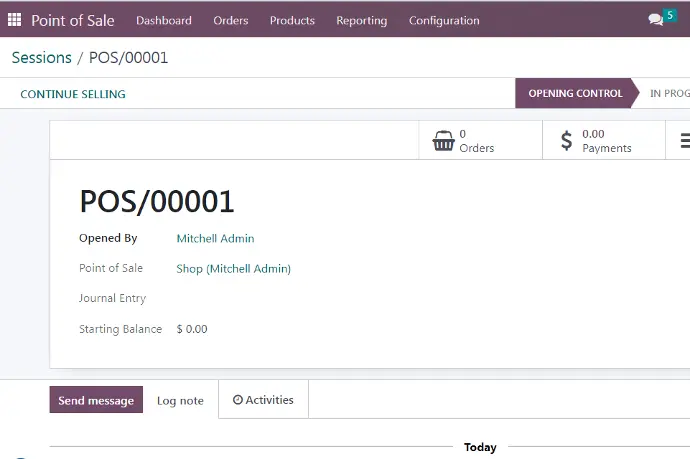Click the unread messages badge showing 5

(669, 16)
